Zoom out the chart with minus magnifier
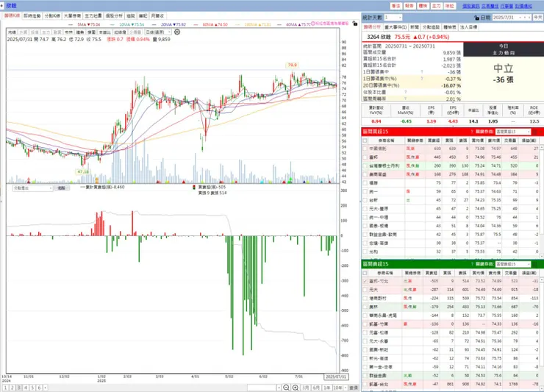The image size is (544, 392). coord(286,388)
